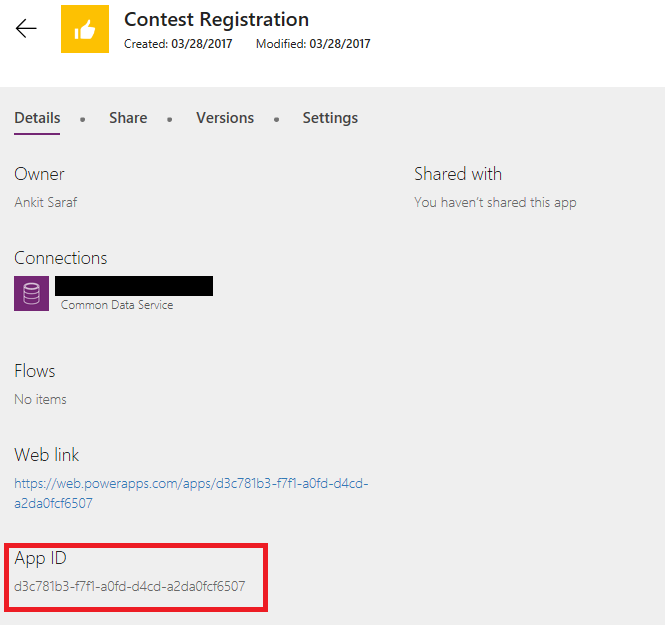Viewport: 665px width, 625px height.
Task: Switch to the Share tab
Action: [128, 118]
